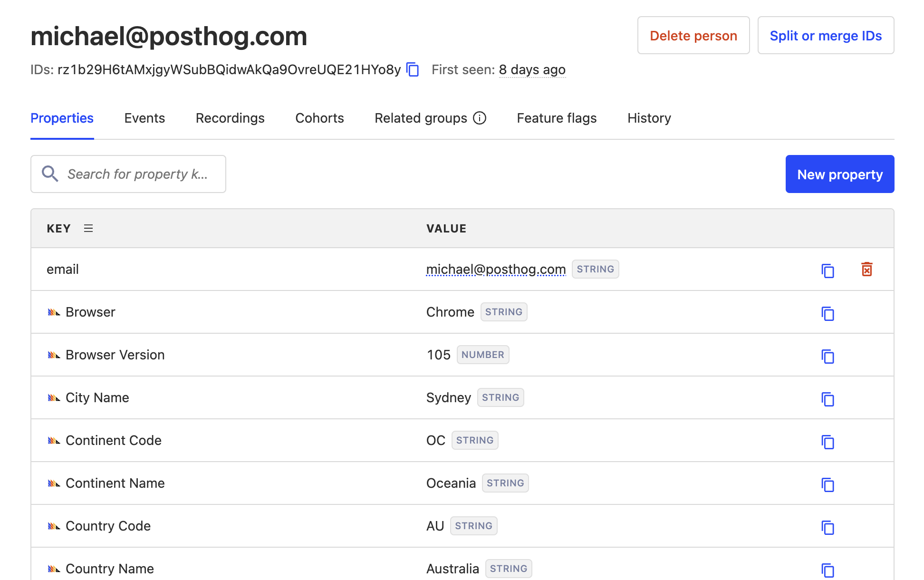
Task: Delete the email property with the trash icon
Action: (866, 269)
